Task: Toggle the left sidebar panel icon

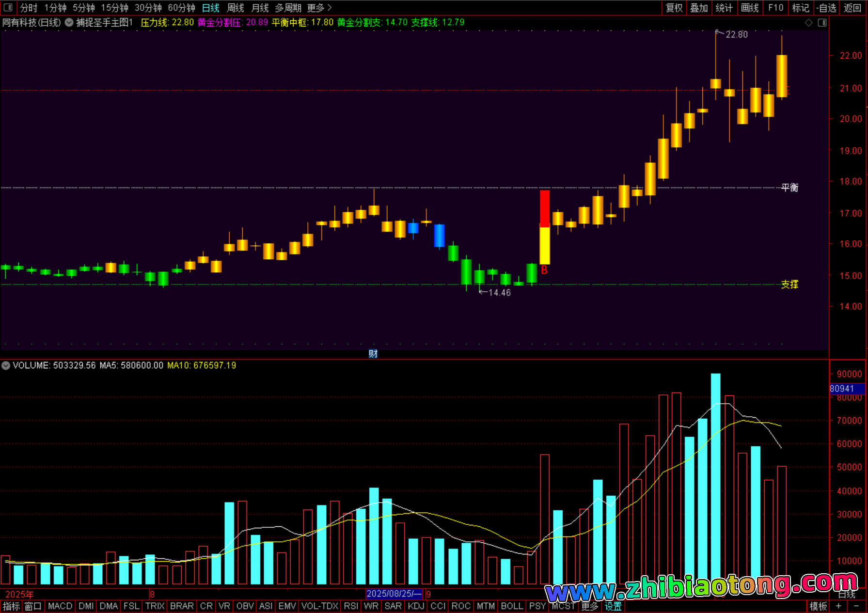Action: (x=8, y=7)
